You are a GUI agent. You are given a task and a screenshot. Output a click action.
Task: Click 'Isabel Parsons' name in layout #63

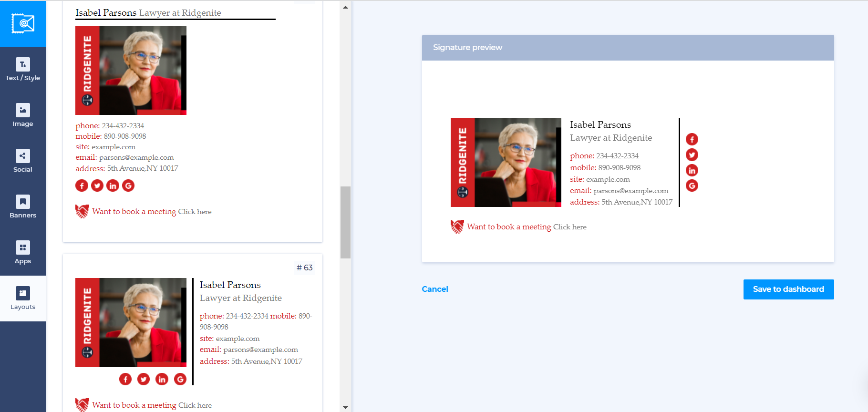click(230, 285)
